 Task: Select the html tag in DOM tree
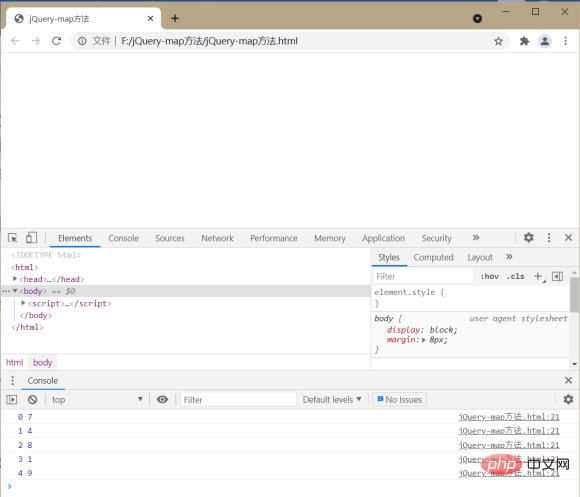click(x=24, y=267)
